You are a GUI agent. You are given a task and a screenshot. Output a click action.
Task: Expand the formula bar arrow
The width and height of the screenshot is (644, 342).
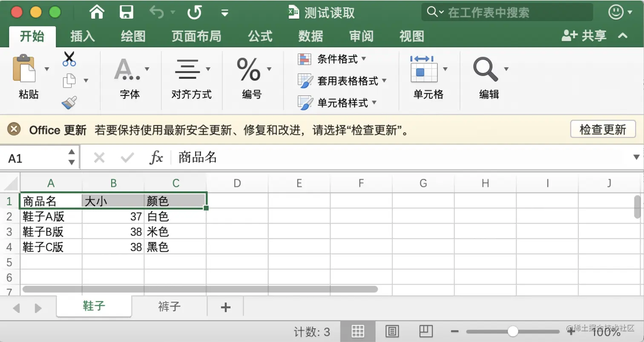[x=637, y=157]
